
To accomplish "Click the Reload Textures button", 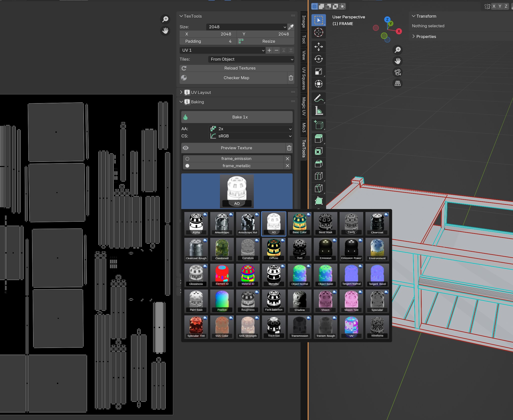I will point(237,68).
